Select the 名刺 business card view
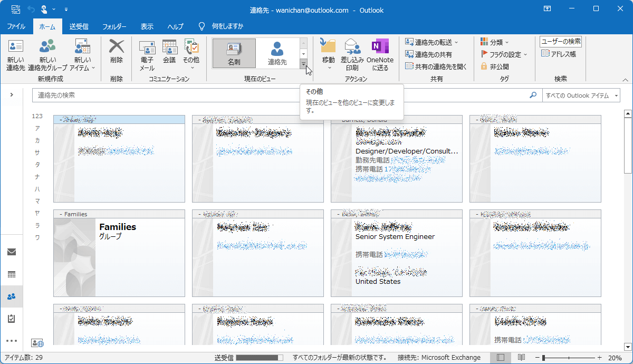 tap(234, 53)
